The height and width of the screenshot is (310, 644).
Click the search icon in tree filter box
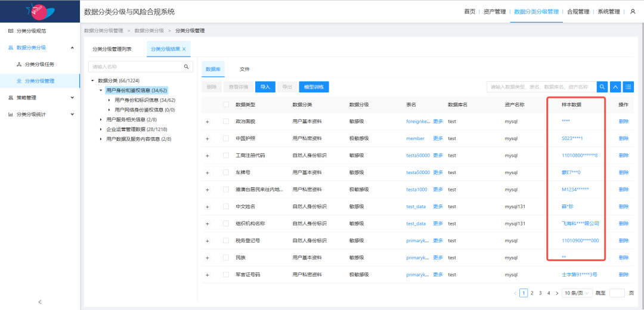pyautogui.click(x=186, y=67)
